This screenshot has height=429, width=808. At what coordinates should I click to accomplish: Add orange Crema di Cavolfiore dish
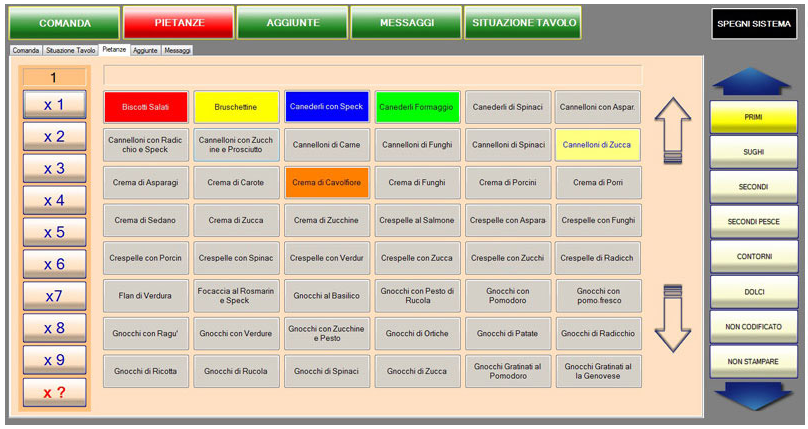point(327,183)
